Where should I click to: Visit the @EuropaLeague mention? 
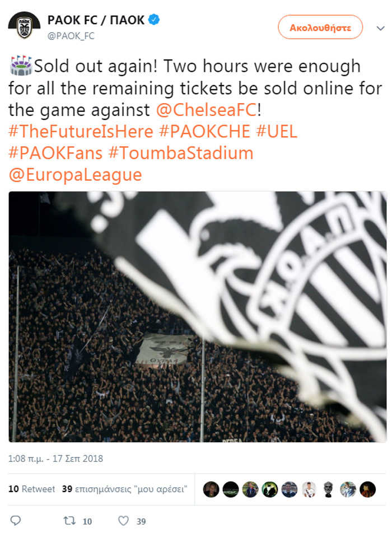click(76, 175)
